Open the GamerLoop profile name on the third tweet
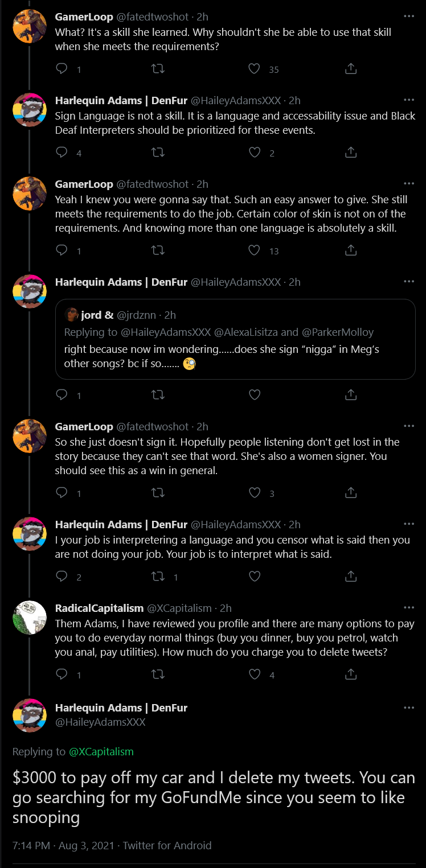This screenshot has height=868, width=426. coord(84,184)
